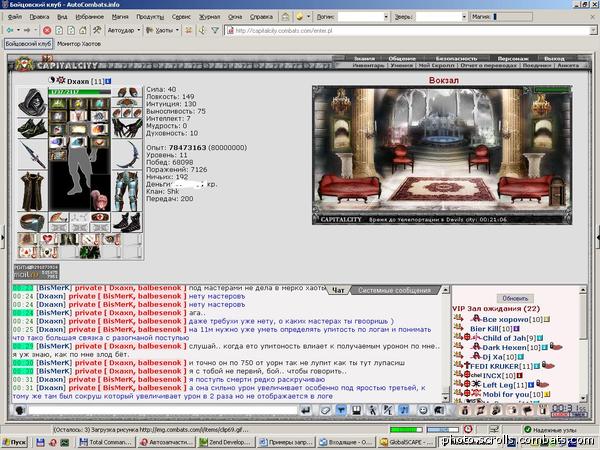Click the Выход game menu button
Screen dimensions: 600x450
[554, 59]
